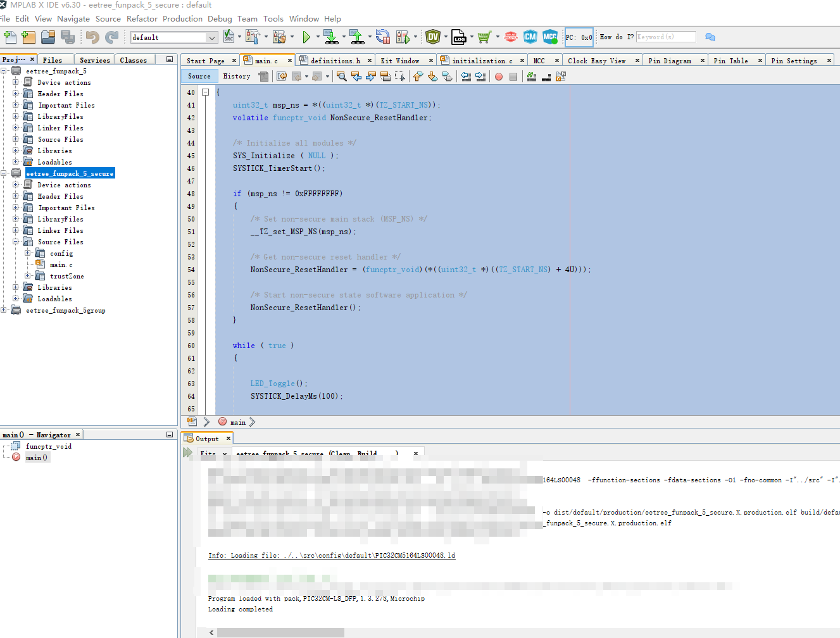This screenshot has width=840, height=638.
Task: Expand the trustZone folder
Action: [x=28, y=276]
